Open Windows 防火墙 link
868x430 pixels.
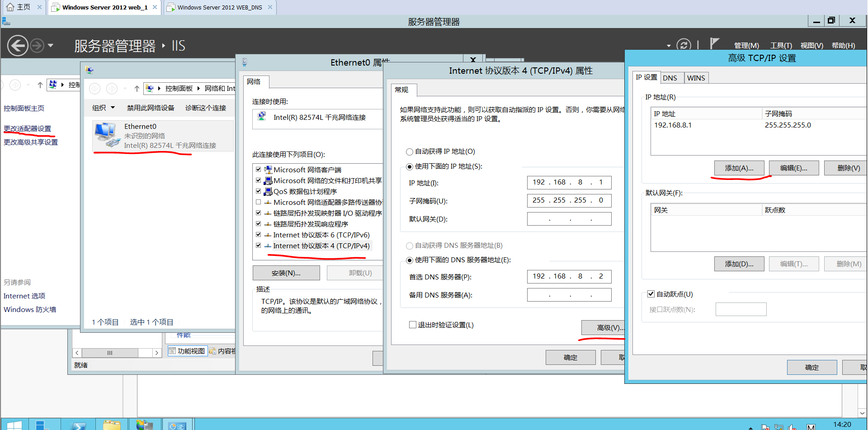pos(30,310)
